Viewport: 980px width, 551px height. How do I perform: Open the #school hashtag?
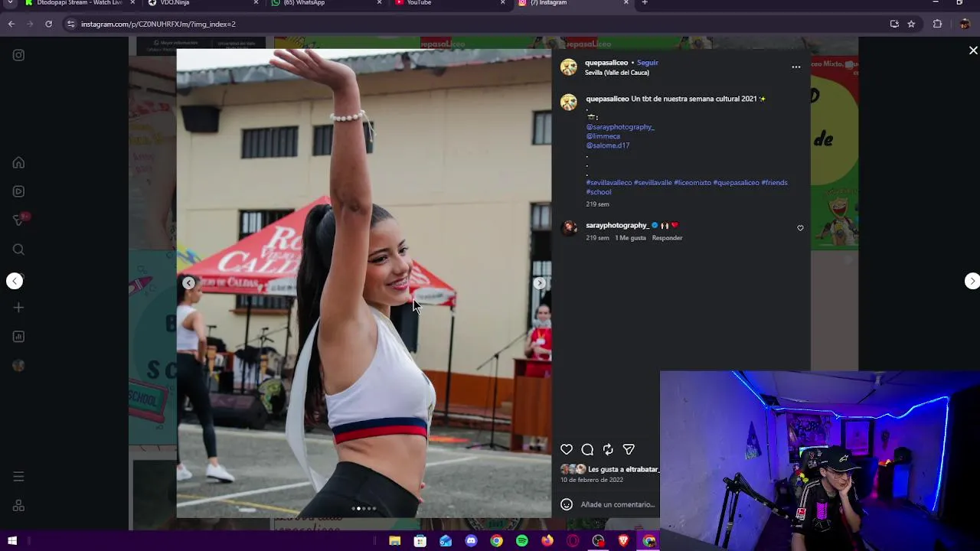(599, 192)
